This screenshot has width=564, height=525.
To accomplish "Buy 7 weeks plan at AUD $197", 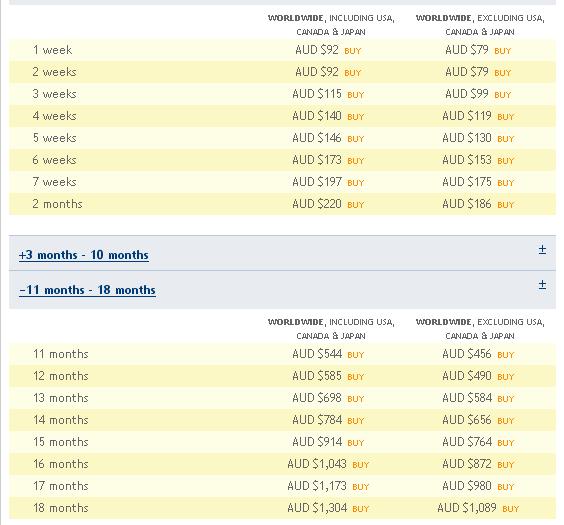I will [356, 183].
